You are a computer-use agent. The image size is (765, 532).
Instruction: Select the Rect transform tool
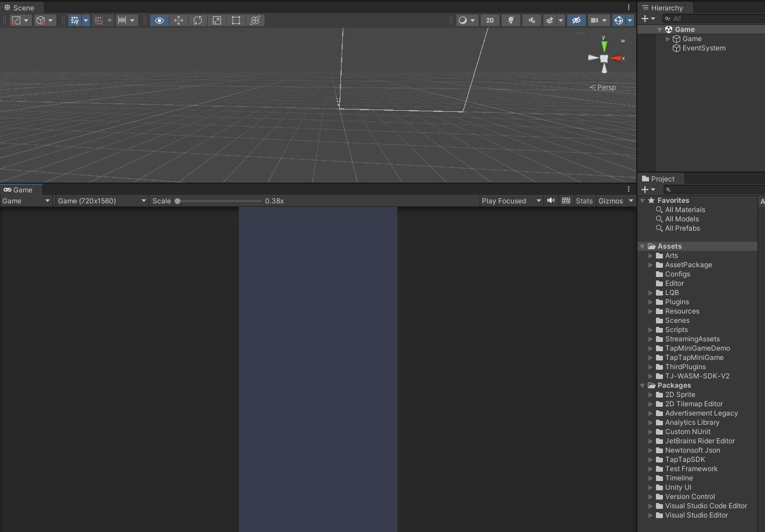pyautogui.click(x=236, y=20)
